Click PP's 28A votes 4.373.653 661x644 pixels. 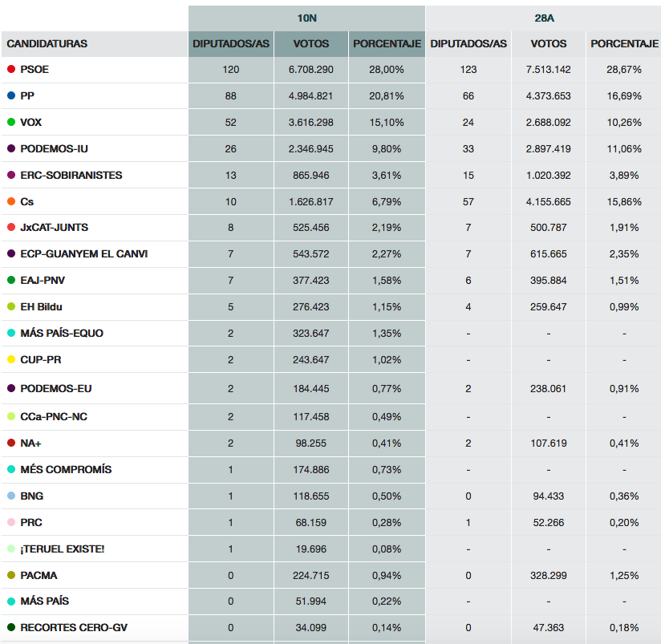click(x=549, y=96)
